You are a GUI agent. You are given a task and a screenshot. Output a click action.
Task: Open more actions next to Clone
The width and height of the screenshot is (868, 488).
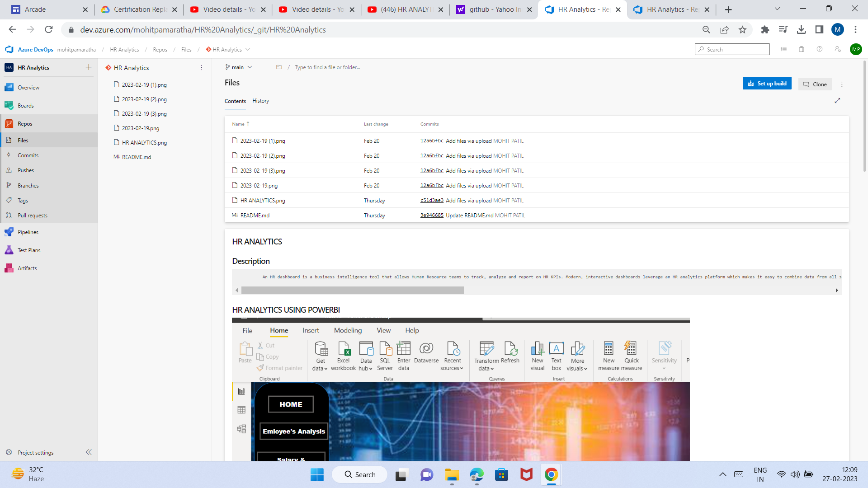coord(842,84)
